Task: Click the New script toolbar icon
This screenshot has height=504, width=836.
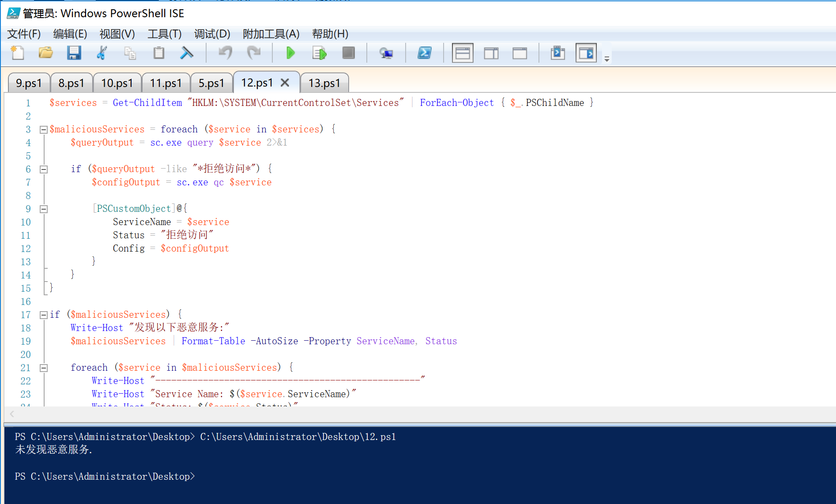Action: pyautogui.click(x=17, y=53)
